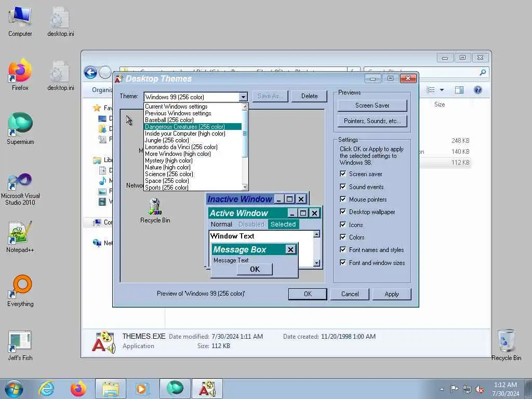Launch Notepad++ from the desktop
This screenshot has width=532, height=399.
pos(20,237)
